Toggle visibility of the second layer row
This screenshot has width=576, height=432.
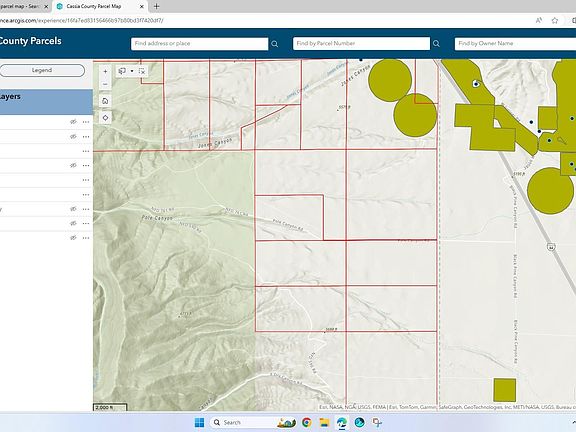(x=73, y=136)
